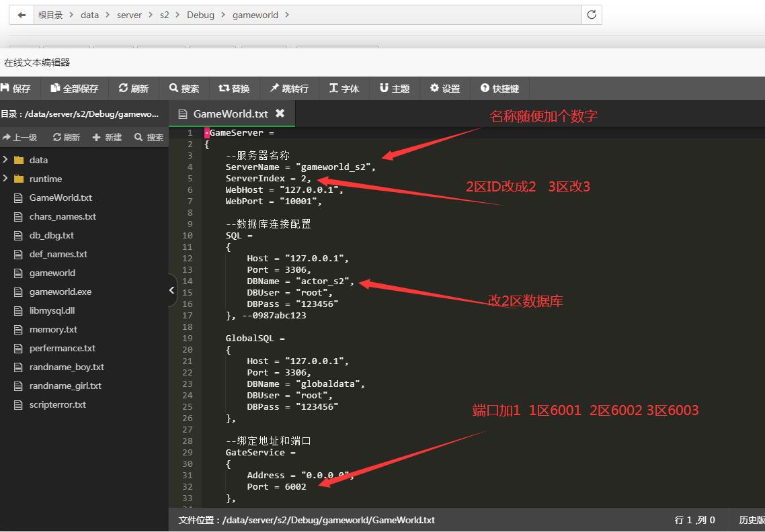Show the 快捷键 shortcuts help
Viewport: 765px width, 532px height.
[499, 88]
